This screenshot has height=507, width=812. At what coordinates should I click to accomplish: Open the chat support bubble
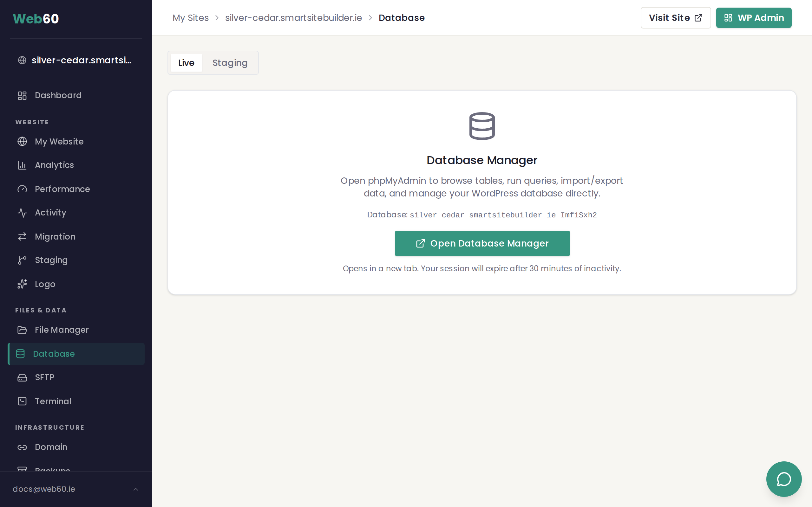[x=783, y=479]
